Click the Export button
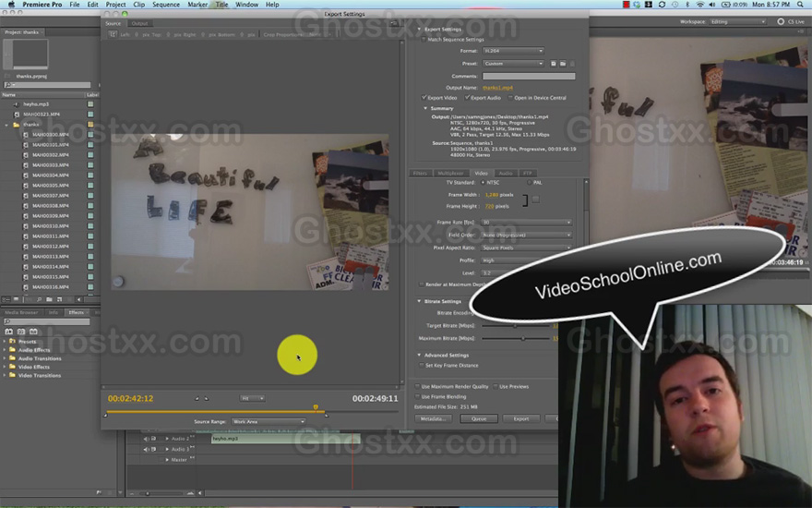The image size is (812, 508). [521, 418]
